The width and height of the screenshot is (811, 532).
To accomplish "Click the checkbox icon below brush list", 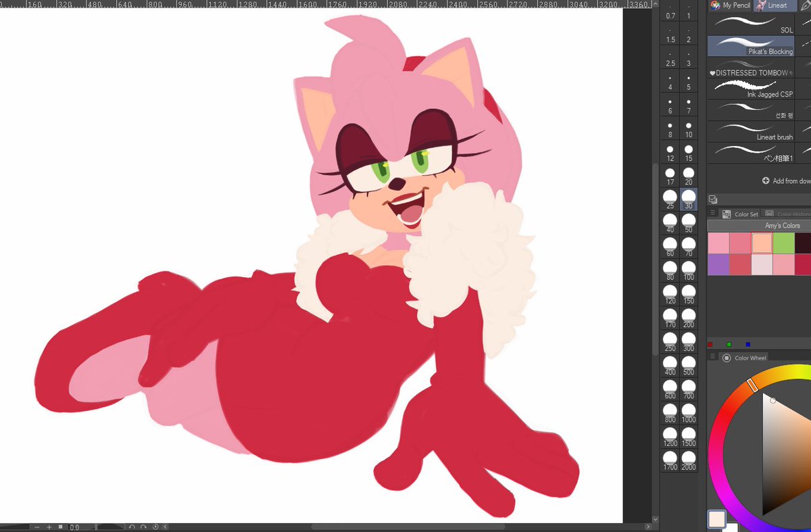I will point(712,199).
